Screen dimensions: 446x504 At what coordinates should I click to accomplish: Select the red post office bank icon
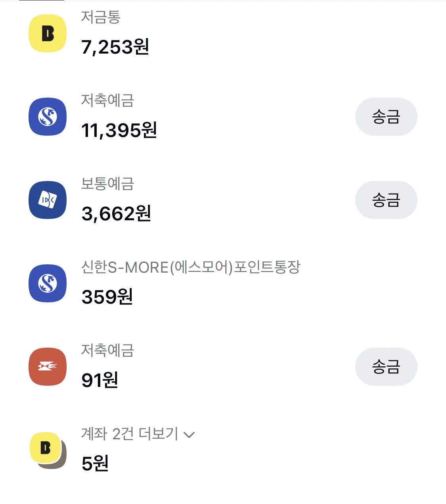[x=48, y=367]
